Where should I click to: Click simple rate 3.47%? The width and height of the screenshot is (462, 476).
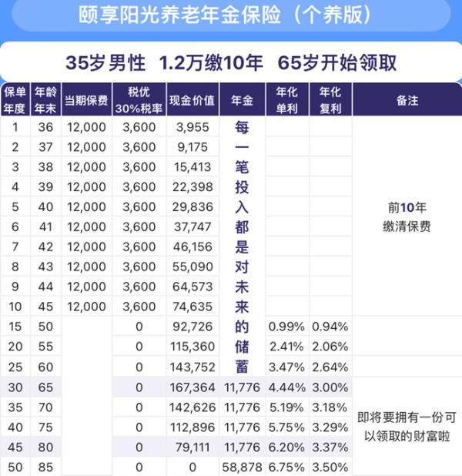pyautogui.click(x=286, y=367)
